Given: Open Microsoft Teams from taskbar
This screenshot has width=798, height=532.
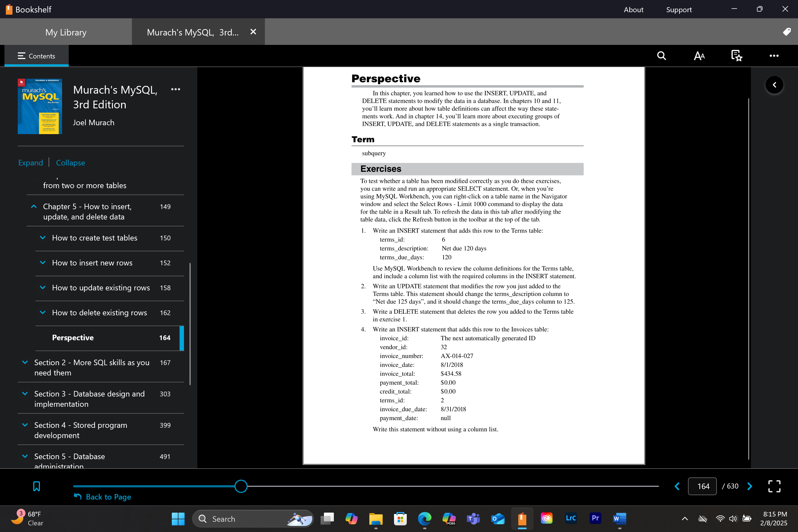Looking at the screenshot, I should [473, 519].
